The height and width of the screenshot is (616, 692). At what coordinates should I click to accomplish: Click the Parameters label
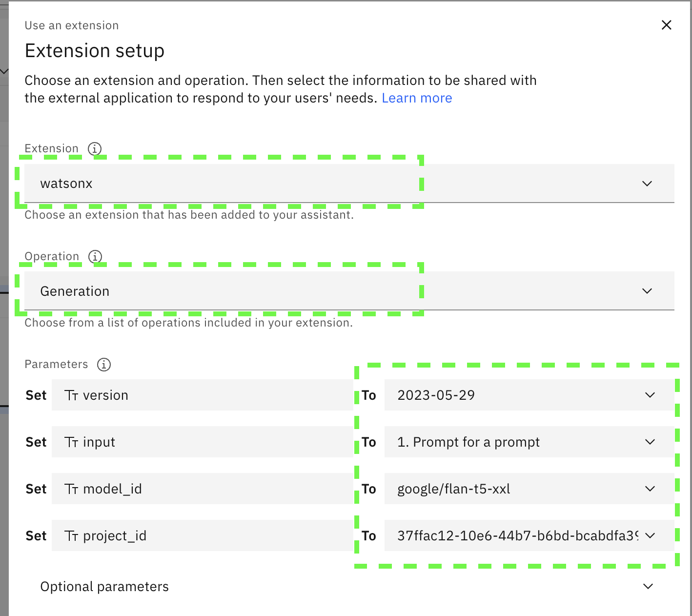tap(57, 364)
